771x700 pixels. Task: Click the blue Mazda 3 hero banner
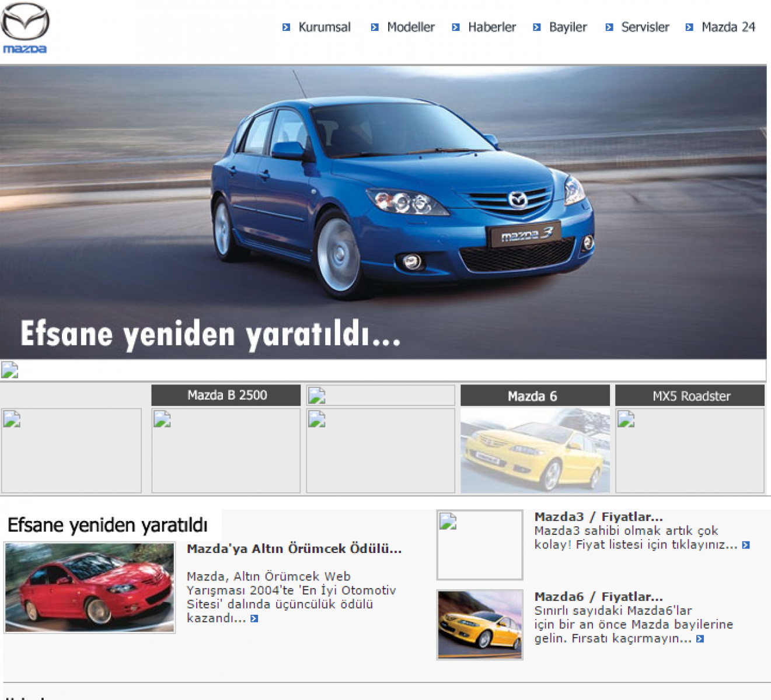click(x=383, y=212)
